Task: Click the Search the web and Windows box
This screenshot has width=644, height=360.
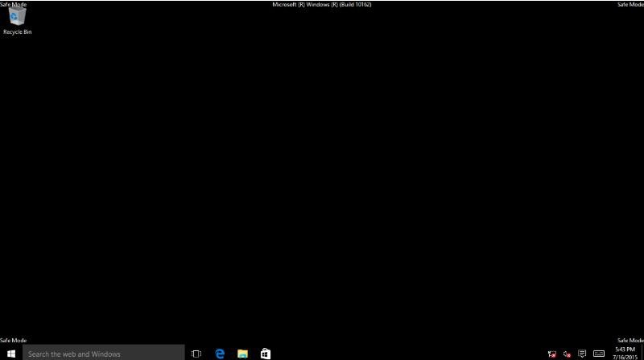Action: (x=104, y=354)
